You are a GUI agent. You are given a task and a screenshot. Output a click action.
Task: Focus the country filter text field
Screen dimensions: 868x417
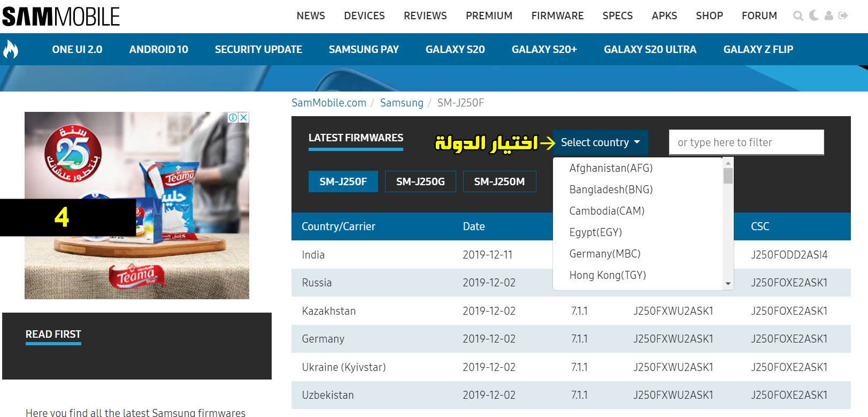(x=746, y=142)
